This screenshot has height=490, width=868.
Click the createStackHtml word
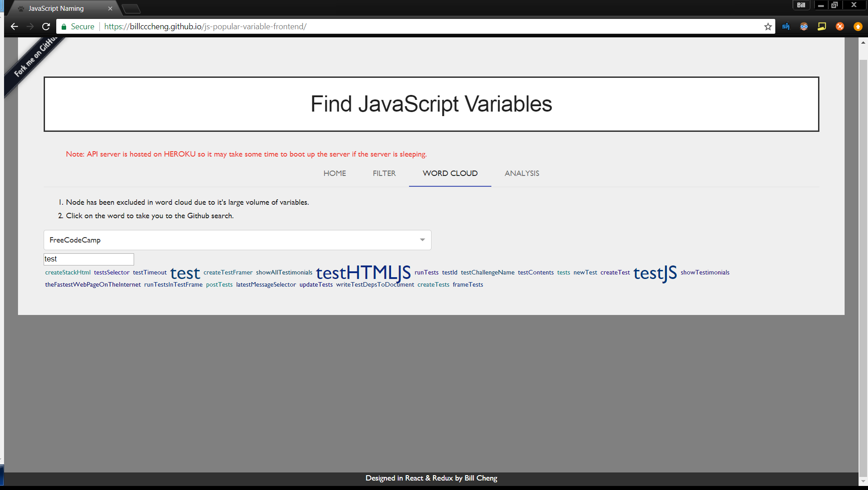[x=67, y=272]
